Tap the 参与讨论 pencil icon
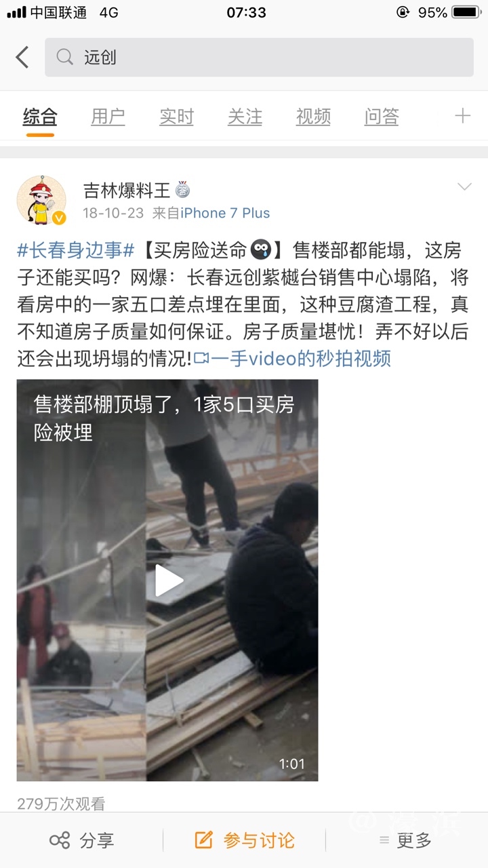This screenshot has height=868, width=488. [x=204, y=840]
